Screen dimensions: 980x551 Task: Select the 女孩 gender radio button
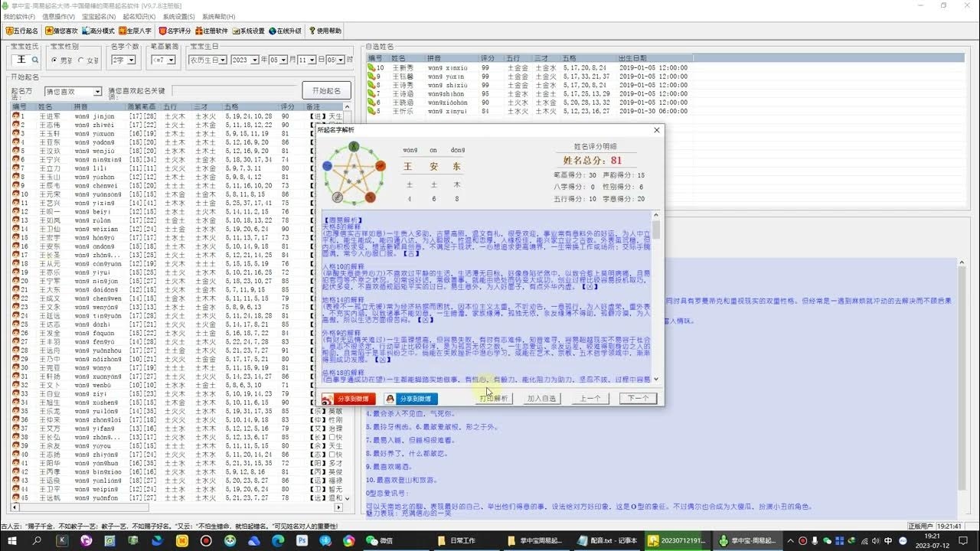click(x=81, y=60)
